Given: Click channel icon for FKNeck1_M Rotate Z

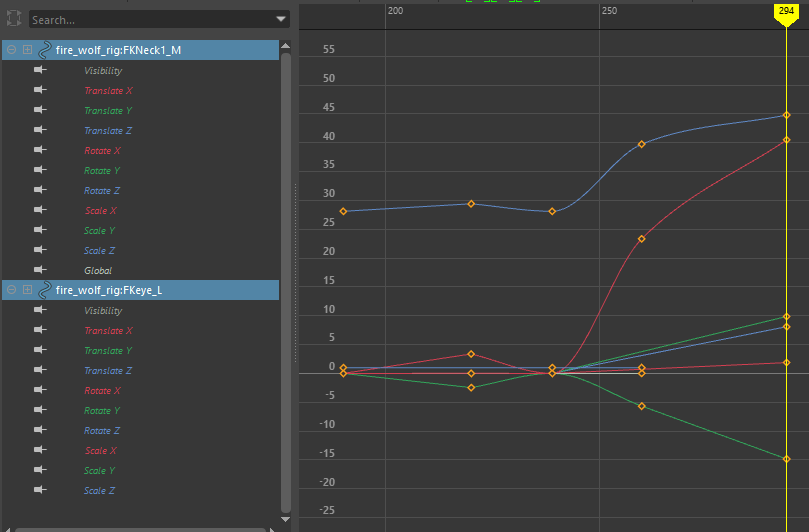Looking at the screenshot, I should tap(40, 190).
